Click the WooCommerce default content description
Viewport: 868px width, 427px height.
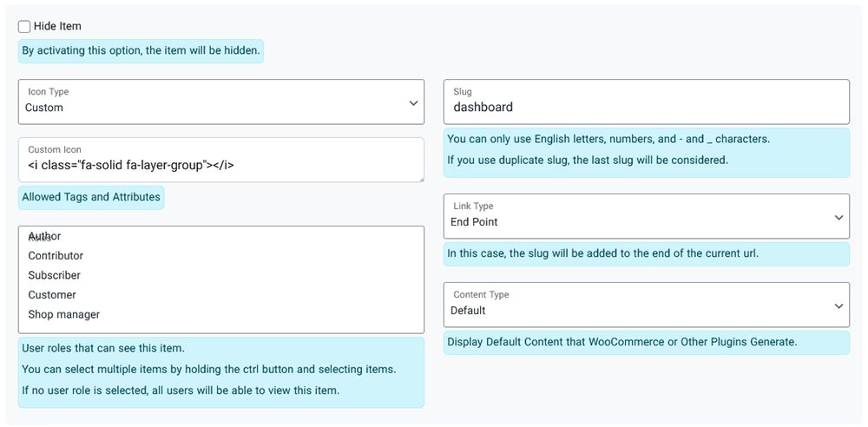[x=621, y=342]
